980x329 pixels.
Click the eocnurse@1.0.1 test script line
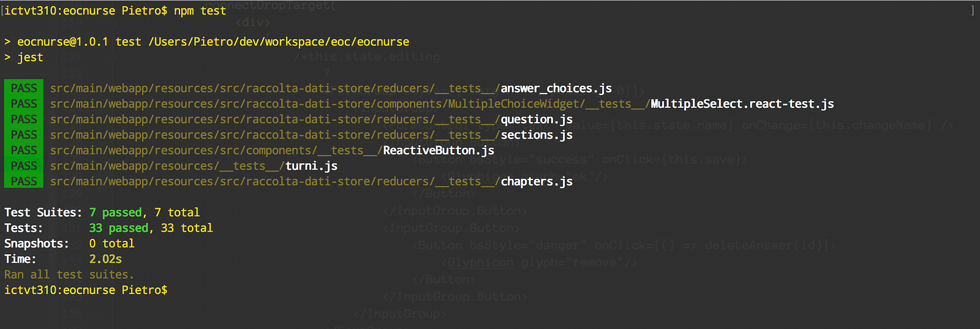coord(213,42)
